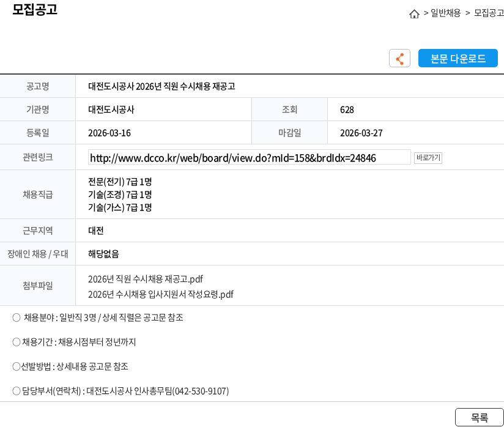Screen dimensions: 504x427
Task: Open 모집공고 breadcrumb link
Action: [489, 13]
